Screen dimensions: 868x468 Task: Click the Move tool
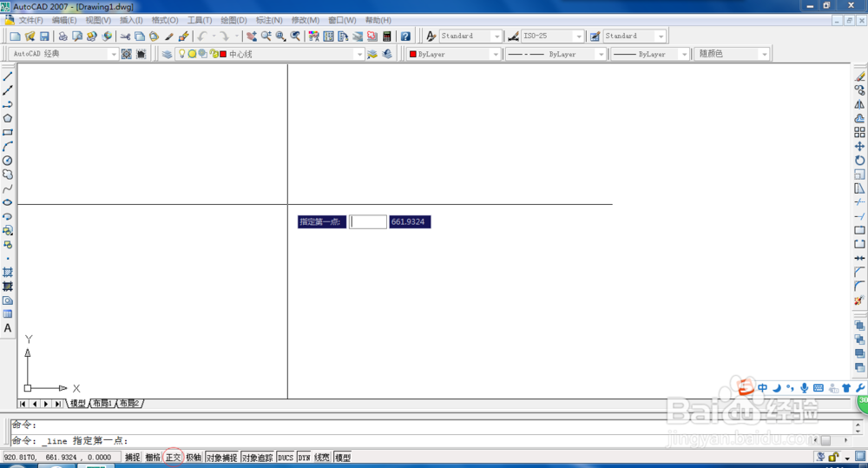tap(859, 146)
